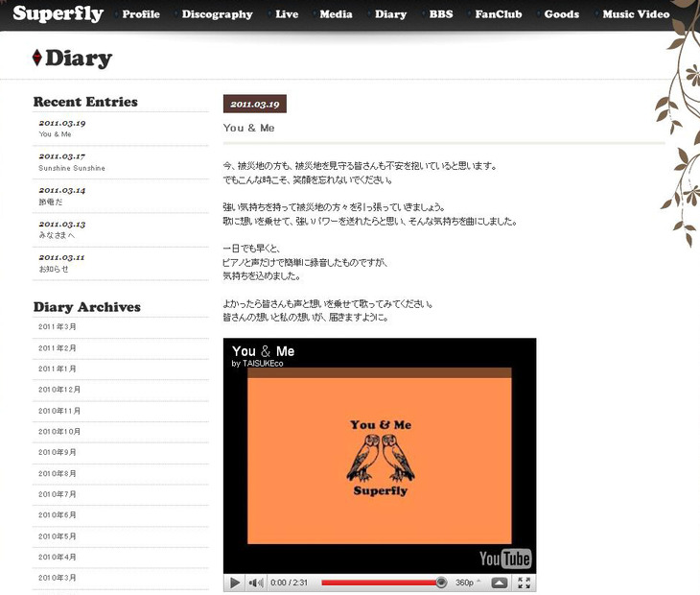Expand the video player with the pop-up arrow button

pyautogui.click(x=499, y=583)
